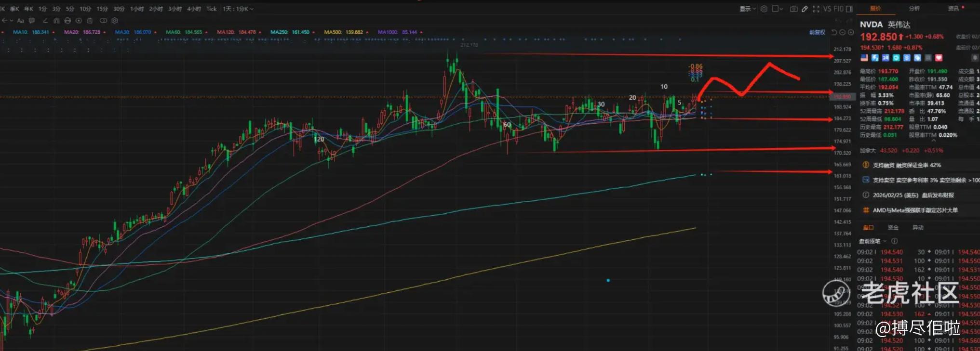
Task: Open the 前复权 adjustment dropdown
Action: click(818, 32)
